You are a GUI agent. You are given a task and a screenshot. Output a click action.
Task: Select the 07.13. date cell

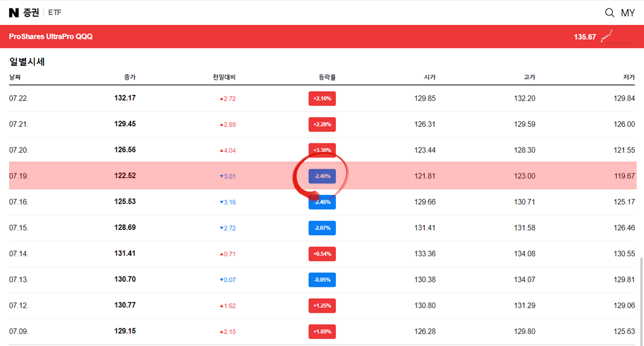tap(19, 279)
